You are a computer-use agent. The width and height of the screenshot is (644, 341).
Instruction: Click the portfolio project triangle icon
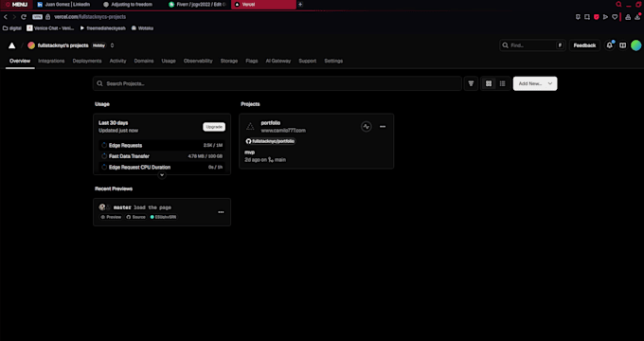pyautogui.click(x=250, y=127)
